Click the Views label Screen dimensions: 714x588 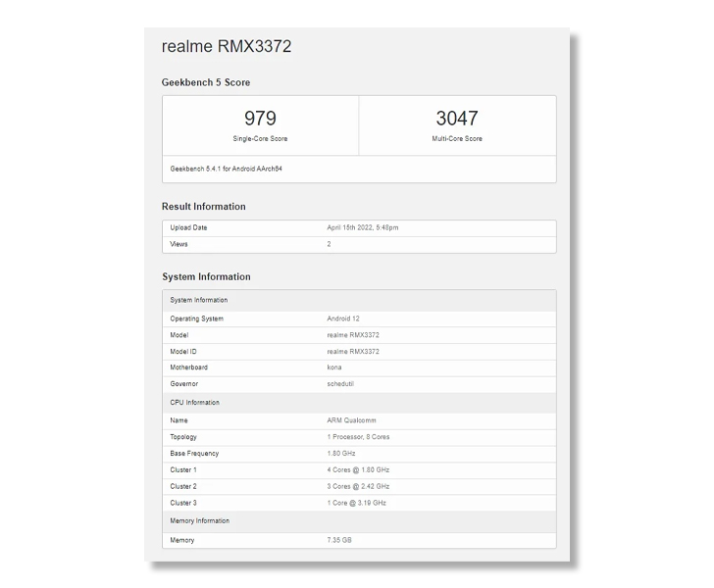pyautogui.click(x=178, y=244)
